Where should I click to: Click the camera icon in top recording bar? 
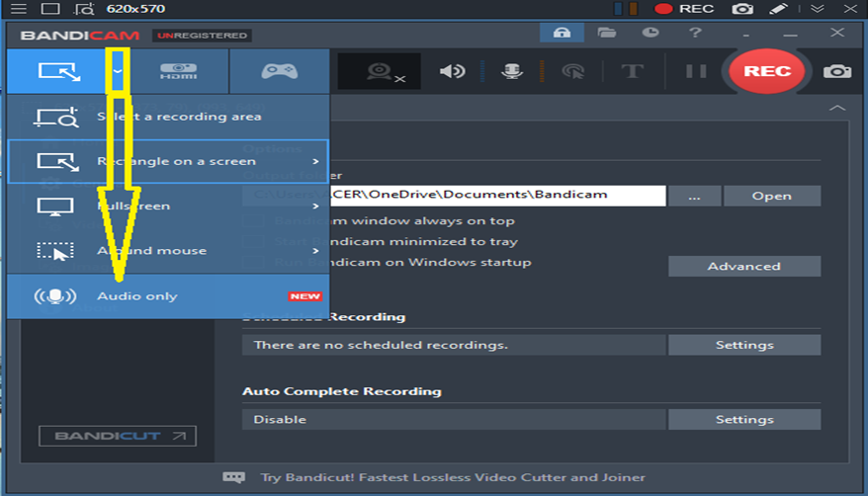pyautogui.click(x=742, y=8)
